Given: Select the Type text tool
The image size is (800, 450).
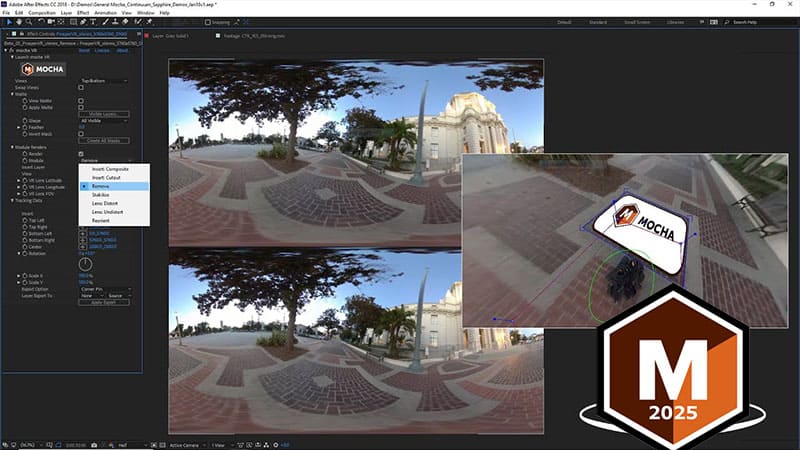Looking at the screenshot, I should point(93,22).
